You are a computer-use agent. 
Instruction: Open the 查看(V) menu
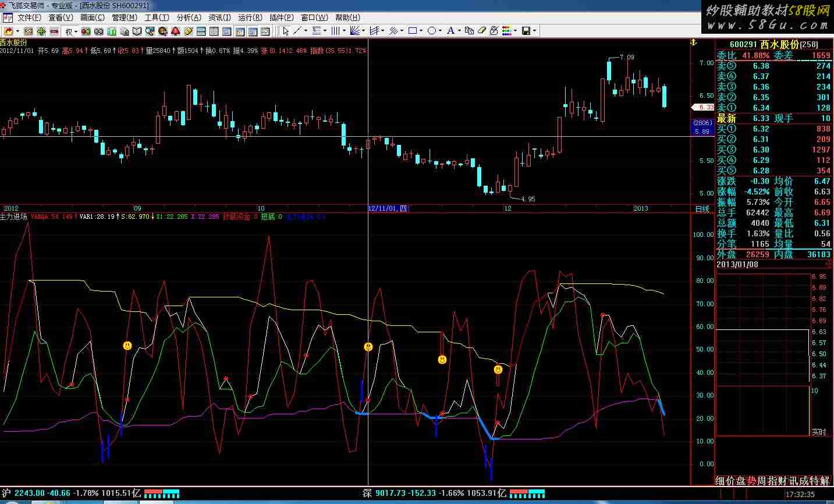[60, 17]
